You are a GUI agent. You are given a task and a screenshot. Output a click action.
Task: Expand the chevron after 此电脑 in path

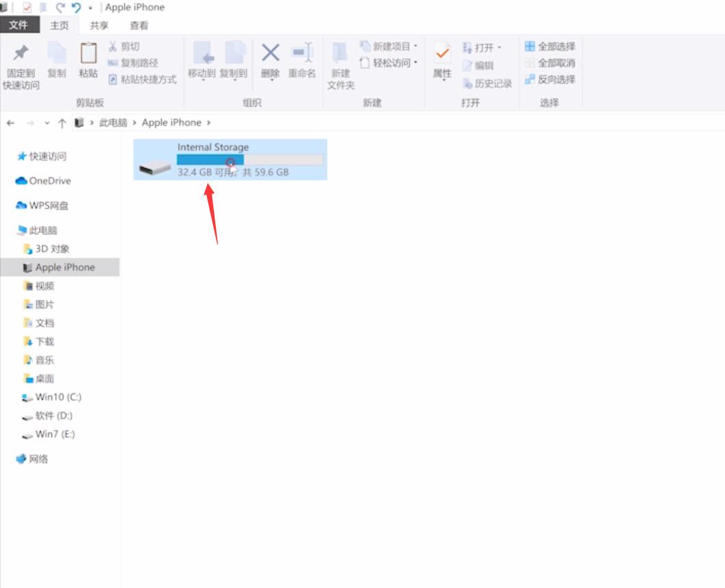click(x=135, y=123)
